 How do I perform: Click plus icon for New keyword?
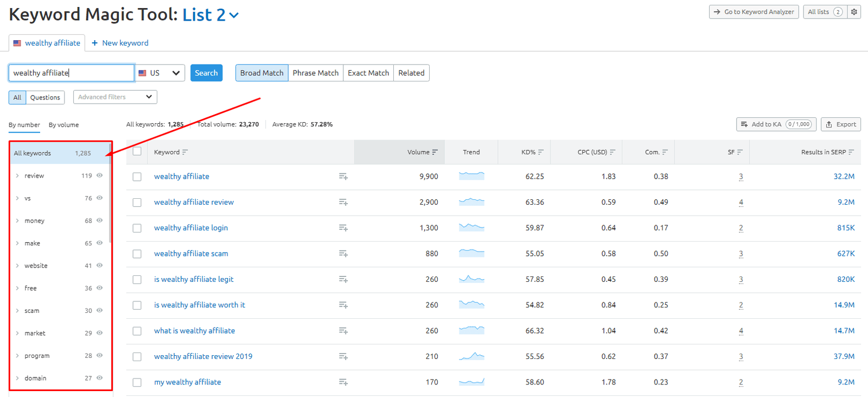click(x=94, y=43)
